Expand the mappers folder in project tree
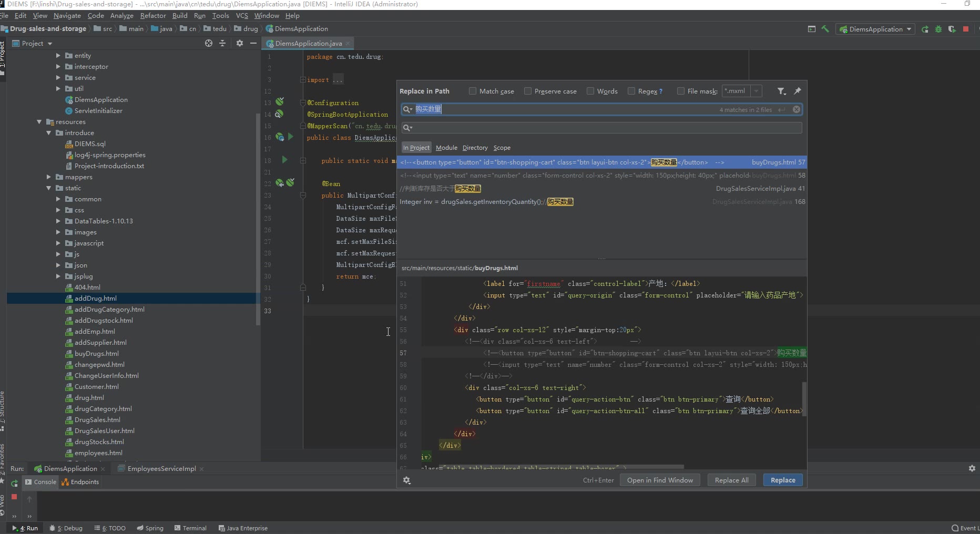Image resolution: width=980 pixels, height=534 pixels. (x=49, y=177)
